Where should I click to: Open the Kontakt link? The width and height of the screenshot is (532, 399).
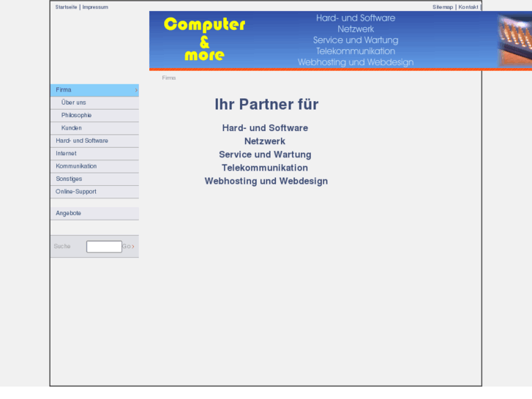(x=468, y=7)
